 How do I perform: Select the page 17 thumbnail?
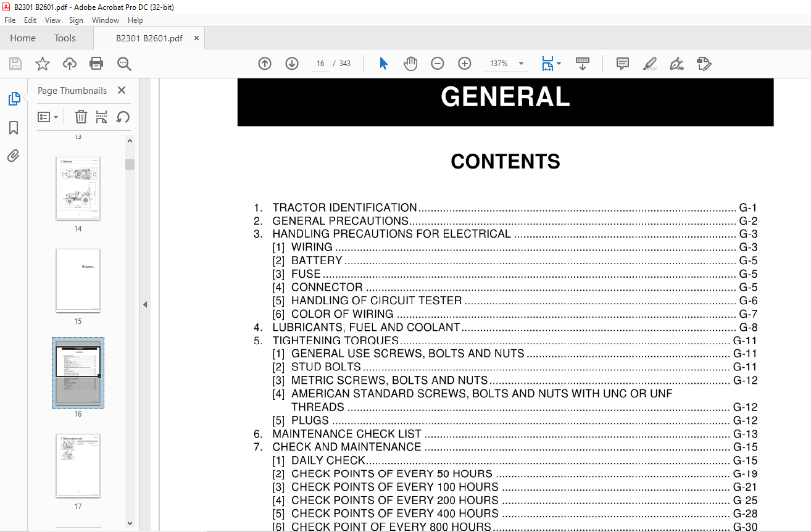[x=78, y=466]
